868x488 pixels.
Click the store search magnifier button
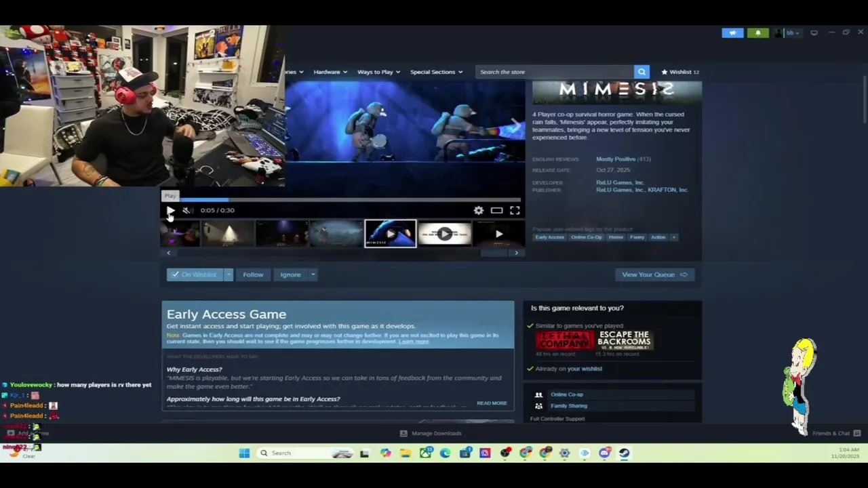pos(642,72)
